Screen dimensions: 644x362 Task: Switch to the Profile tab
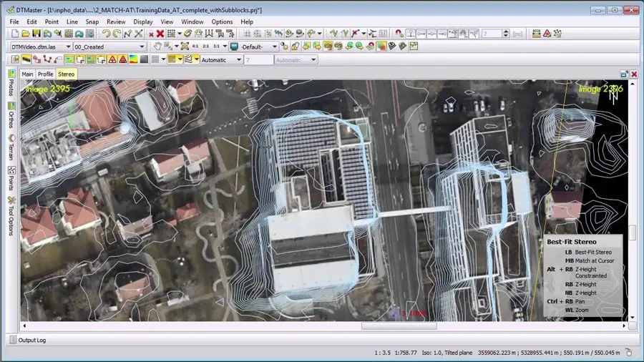45,74
